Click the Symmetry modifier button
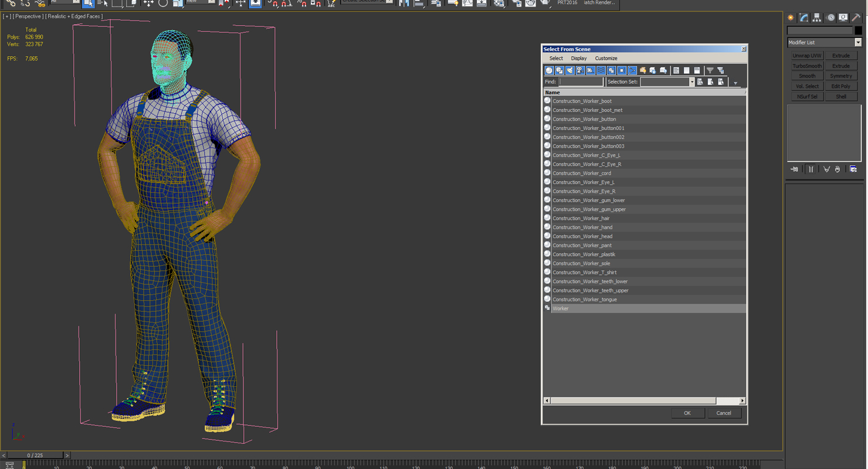 841,76
